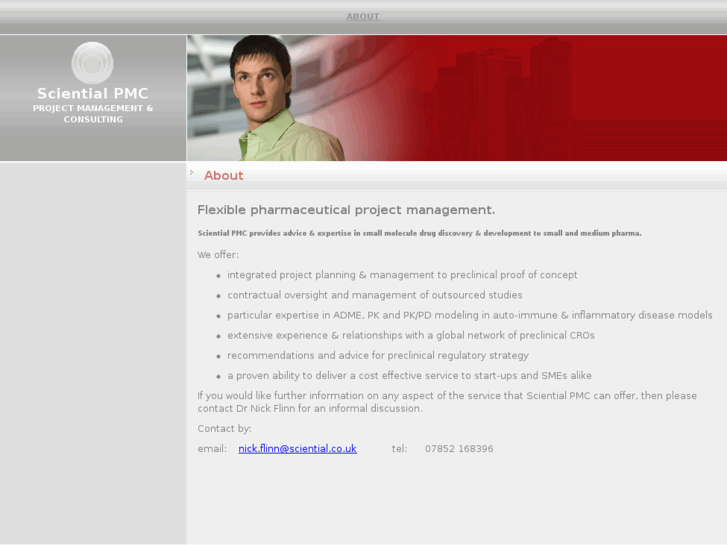Click the Sciential PMC circular logo
Image resolution: width=727 pixels, height=545 pixels.
point(92,63)
